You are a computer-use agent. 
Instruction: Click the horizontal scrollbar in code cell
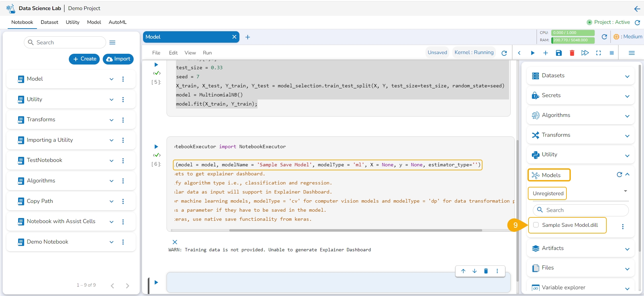point(355,230)
